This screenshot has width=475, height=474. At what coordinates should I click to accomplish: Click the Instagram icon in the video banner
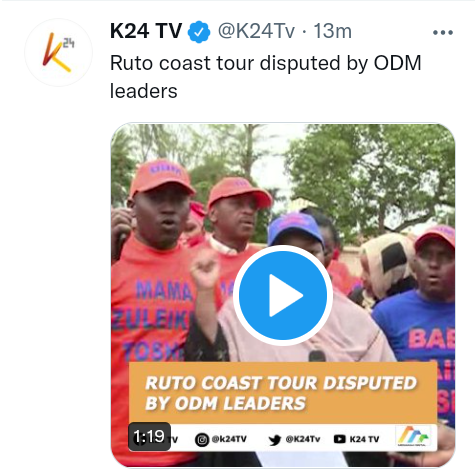tap(202, 440)
